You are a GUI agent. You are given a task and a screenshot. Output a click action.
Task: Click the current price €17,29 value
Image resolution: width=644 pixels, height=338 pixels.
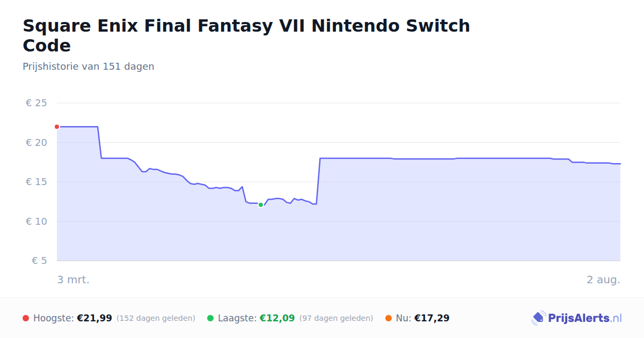431,318
